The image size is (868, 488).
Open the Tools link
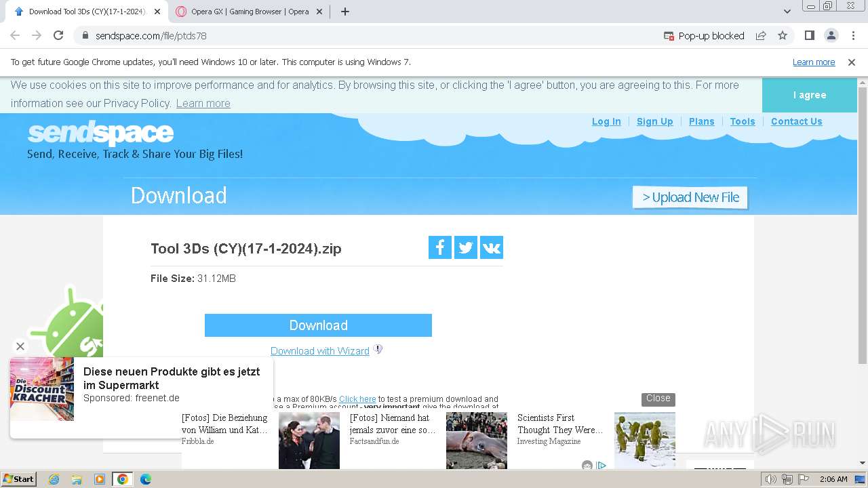pyautogui.click(x=743, y=121)
